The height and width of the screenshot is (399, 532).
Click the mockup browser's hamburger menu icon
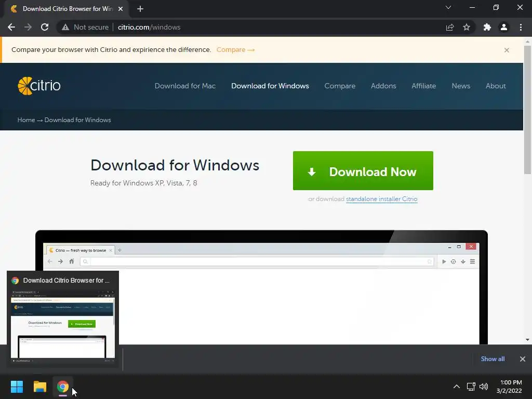click(x=472, y=262)
